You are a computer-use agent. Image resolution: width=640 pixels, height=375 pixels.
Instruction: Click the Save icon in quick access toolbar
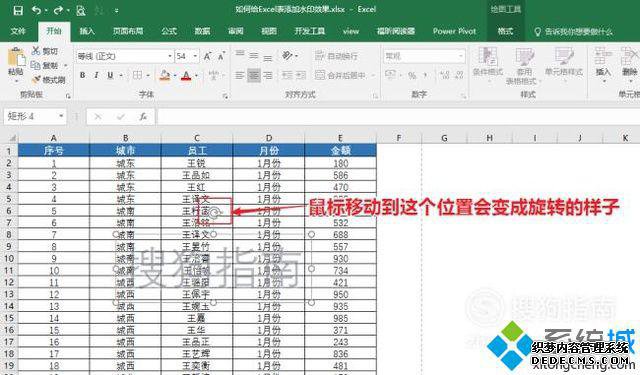click(x=18, y=10)
